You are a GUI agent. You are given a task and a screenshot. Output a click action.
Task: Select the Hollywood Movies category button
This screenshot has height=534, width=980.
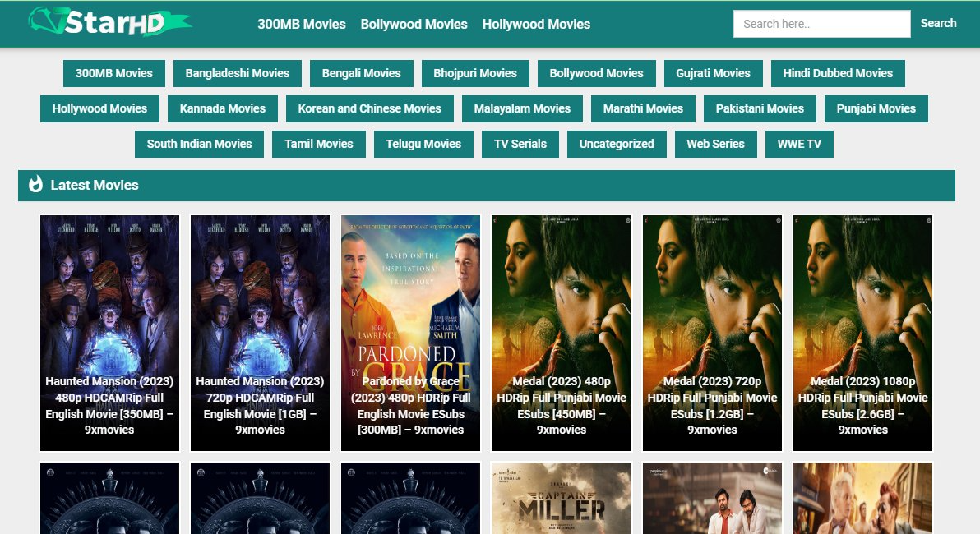pos(100,108)
